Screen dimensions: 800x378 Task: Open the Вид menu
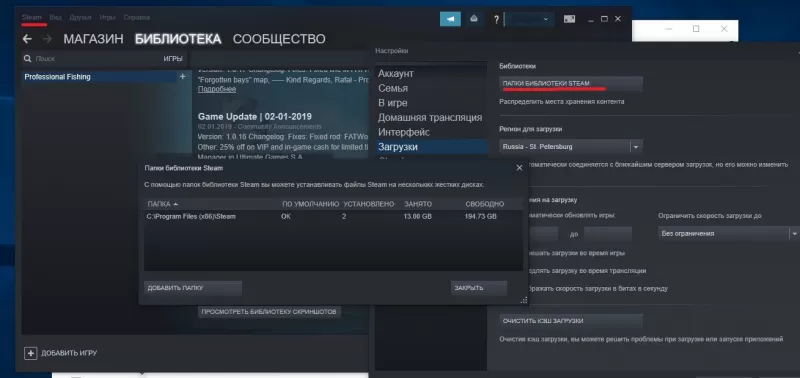pos(56,17)
